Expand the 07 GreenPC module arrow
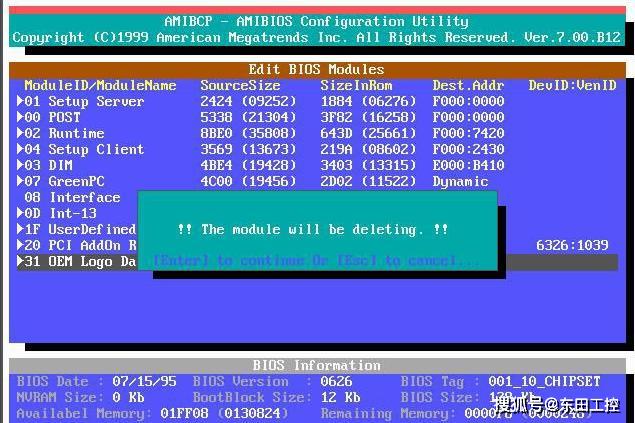Screen dimensions: 635x423 coord(20,181)
